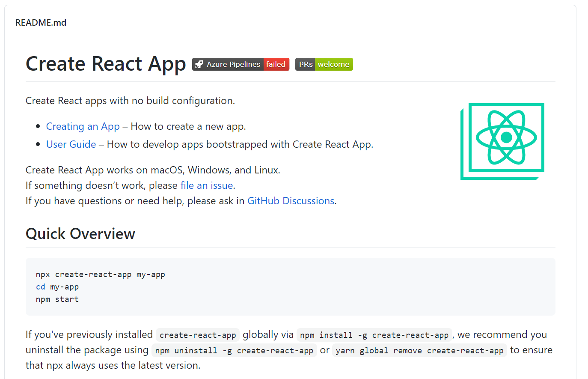Click the npx create-react-app my-app line
Screen dimensions: 588x379
point(101,275)
